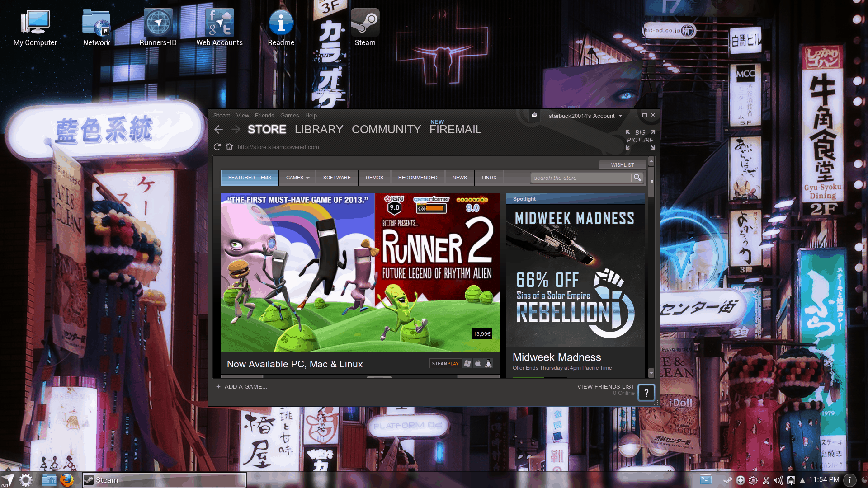Image resolution: width=868 pixels, height=488 pixels.
Task: Click the WISHLIST button
Action: pos(623,165)
